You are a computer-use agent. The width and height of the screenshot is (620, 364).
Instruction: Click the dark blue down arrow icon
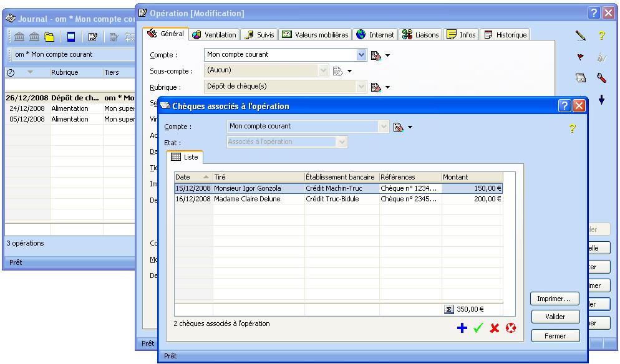(601, 100)
